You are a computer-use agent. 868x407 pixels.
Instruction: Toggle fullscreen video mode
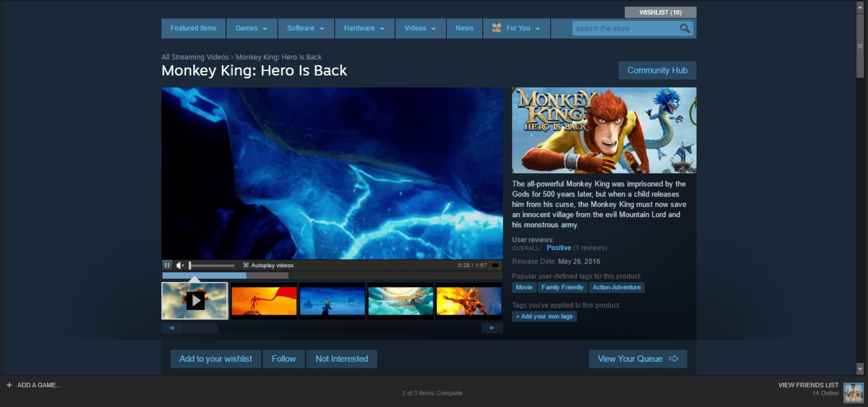click(x=495, y=265)
